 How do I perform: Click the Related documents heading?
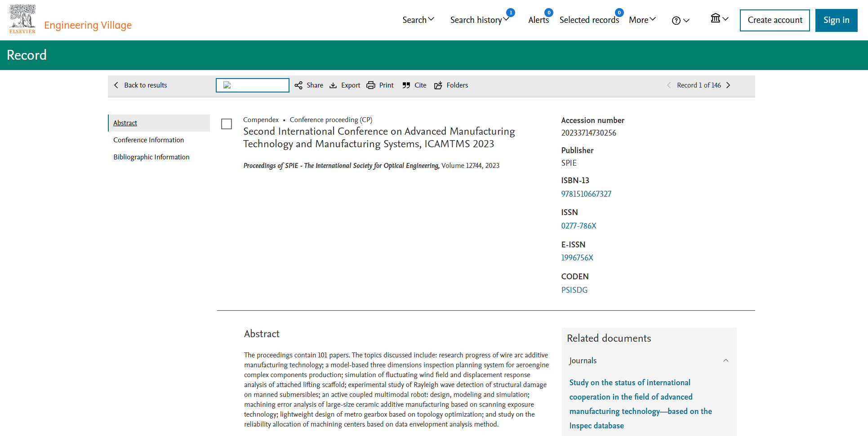tap(609, 339)
